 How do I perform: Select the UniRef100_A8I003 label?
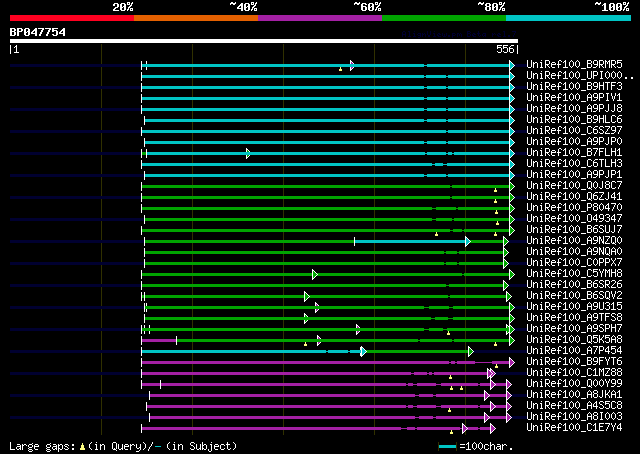(574, 417)
